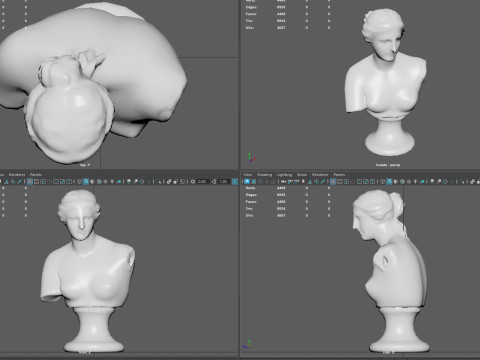Toggle Safe Title in side panel toolbar
The height and width of the screenshot is (360, 480).
point(372,181)
